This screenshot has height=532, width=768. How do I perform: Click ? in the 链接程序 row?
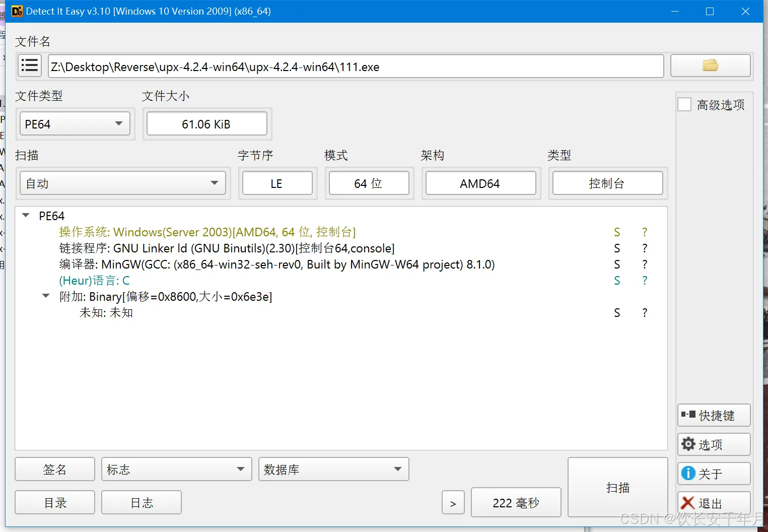pyautogui.click(x=645, y=248)
